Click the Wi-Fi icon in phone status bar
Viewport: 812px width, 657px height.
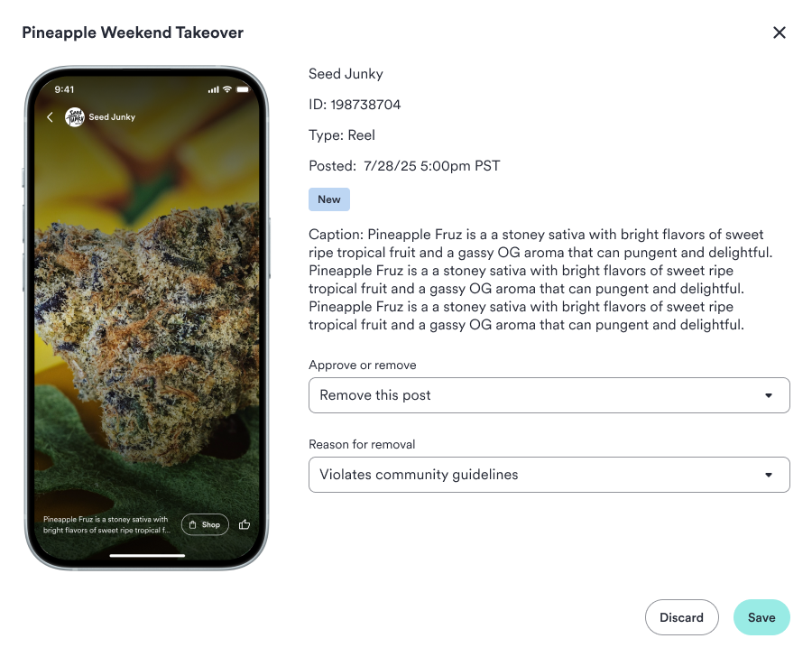pyautogui.click(x=226, y=89)
